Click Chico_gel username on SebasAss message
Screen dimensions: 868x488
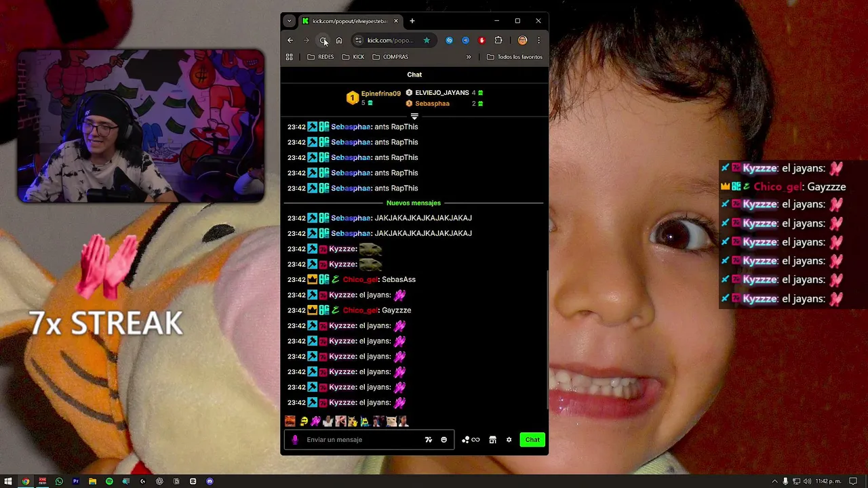360,279
